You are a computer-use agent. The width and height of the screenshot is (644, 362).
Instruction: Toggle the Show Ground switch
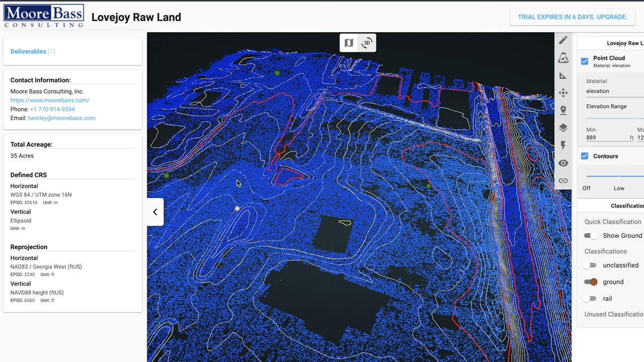click(591, 235)
